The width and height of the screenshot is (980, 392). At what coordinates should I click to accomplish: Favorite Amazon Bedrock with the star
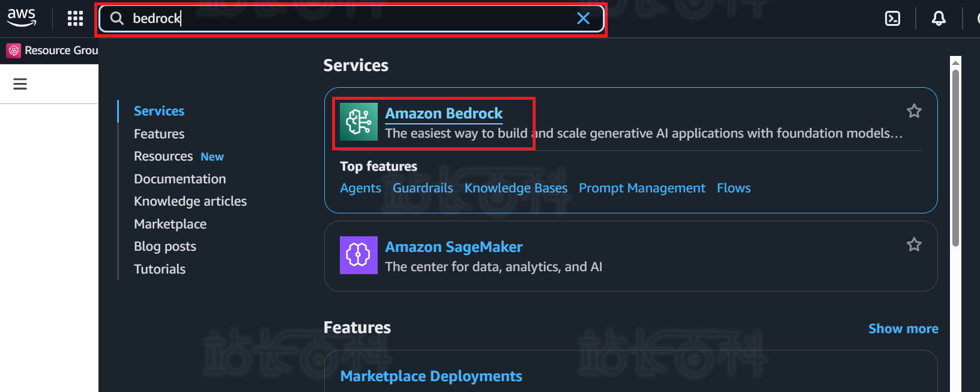pyautogui.click(x=913, y=111)
